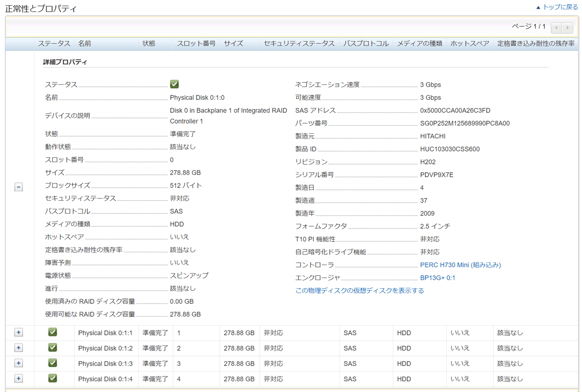The height and width of the screenshot is (392, 582).
Task: Collapse the Physical Disk 0:1:0 details row
Action: tap(18, 187)
